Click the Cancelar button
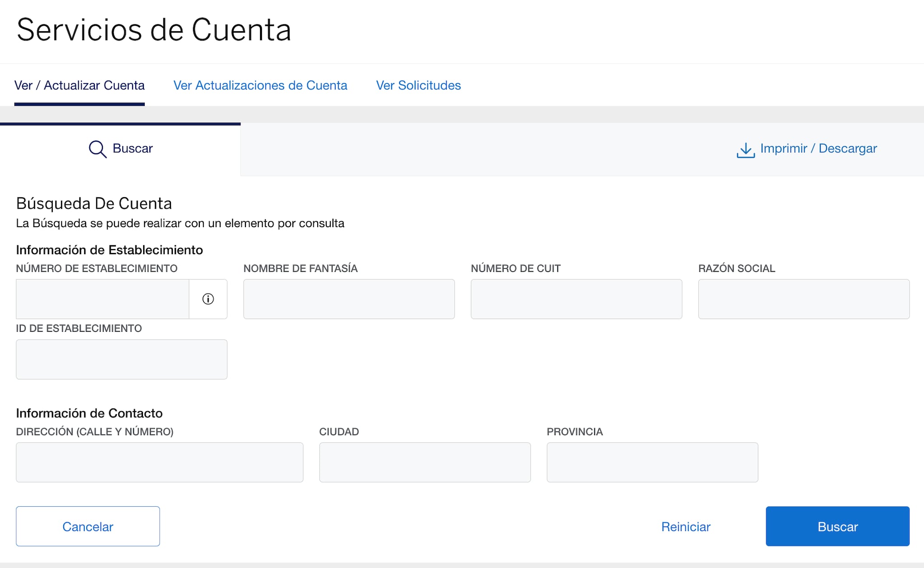924x568 pixels. click(x=88, y=526)
